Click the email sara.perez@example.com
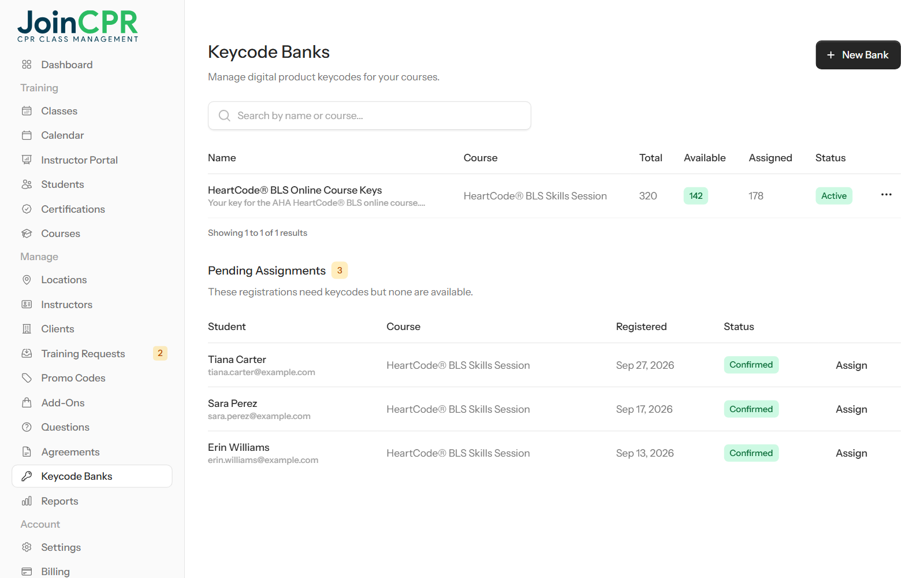 coord(259,416)
